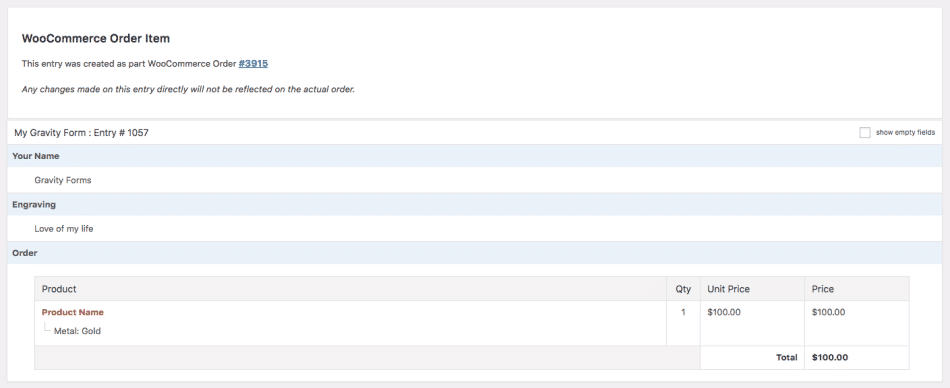Click the show empty fields label
This screenshot has width=950, height=388.
click(905, 132)
